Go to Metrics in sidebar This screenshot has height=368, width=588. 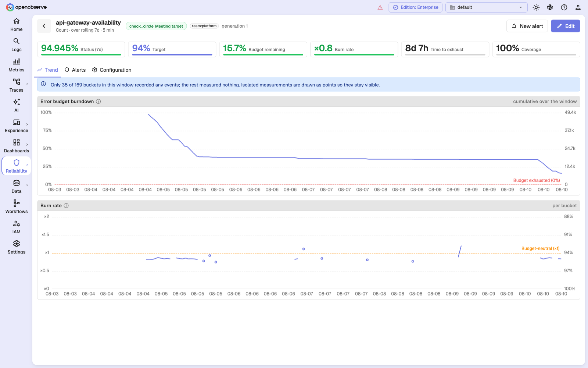point(16,65)
